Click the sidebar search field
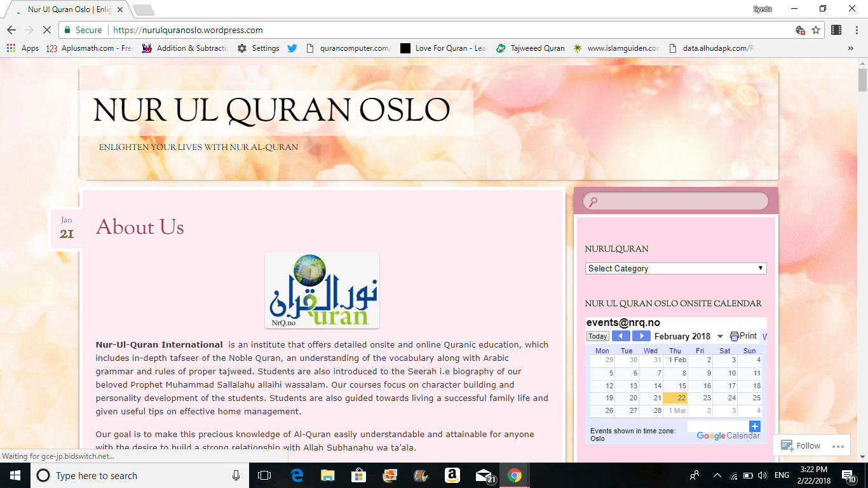The image size is (868, 488). (x=675, y=201)
